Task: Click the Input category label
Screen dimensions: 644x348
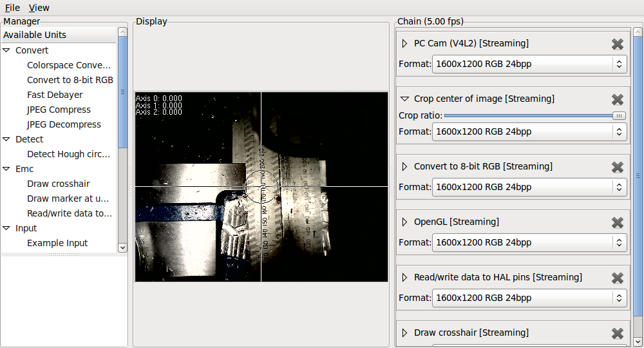Action: click(x=26, y=228)
